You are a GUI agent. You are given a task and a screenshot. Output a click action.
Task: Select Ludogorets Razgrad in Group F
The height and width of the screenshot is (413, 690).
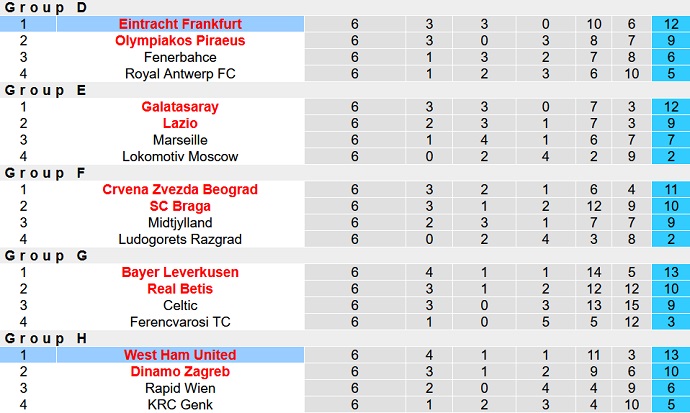point(180,239)
